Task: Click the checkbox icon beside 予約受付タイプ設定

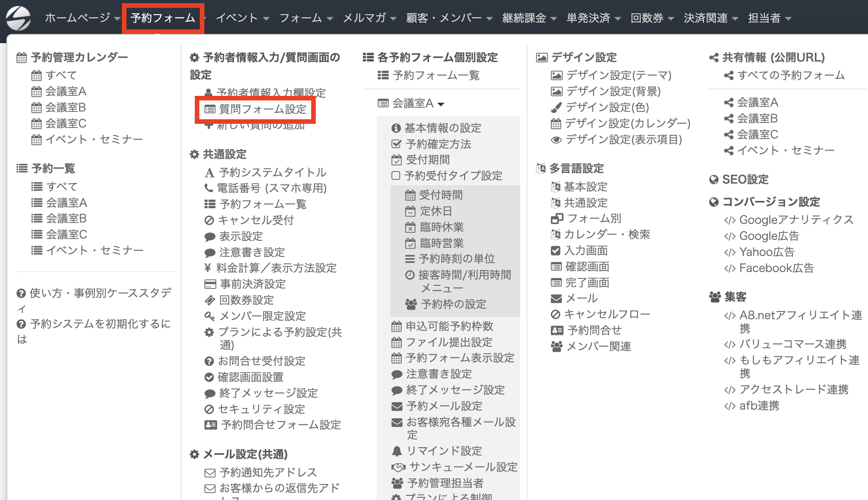Action: point(396,176)
